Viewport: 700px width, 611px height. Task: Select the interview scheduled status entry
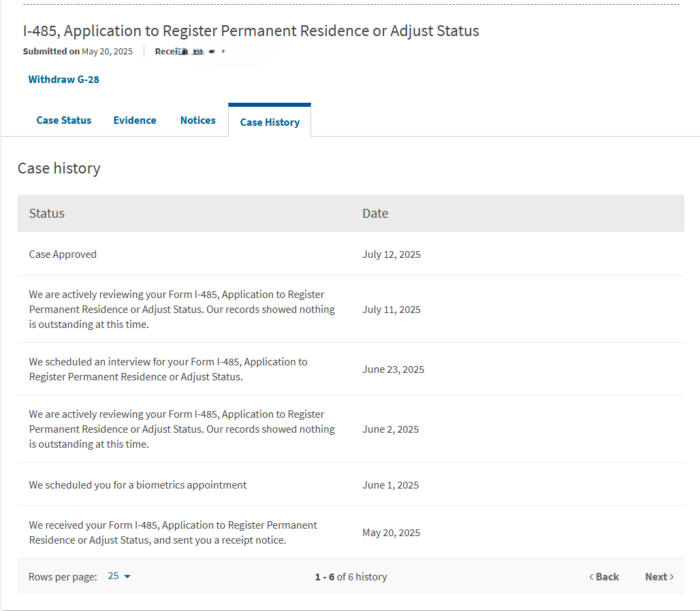pyautogui.click(x=168, y=369)
